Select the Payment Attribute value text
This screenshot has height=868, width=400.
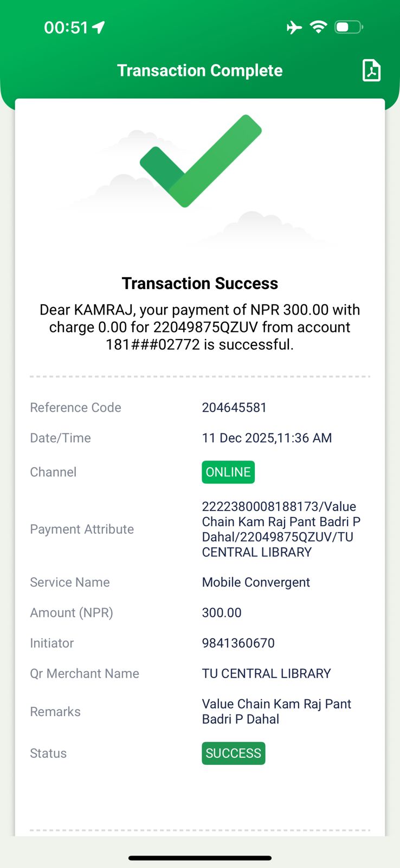click(x=281, y=529)
